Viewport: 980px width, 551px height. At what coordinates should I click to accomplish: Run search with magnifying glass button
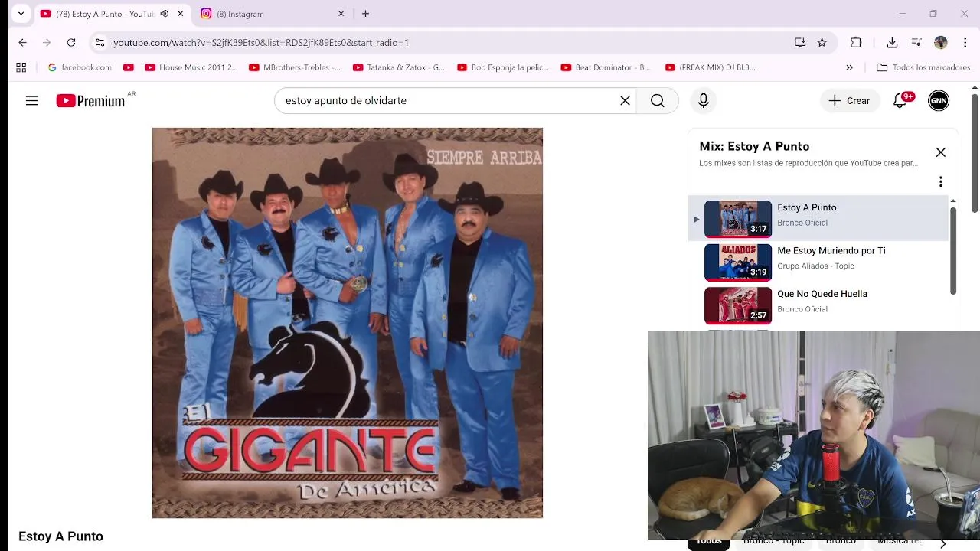click(658, 100)
